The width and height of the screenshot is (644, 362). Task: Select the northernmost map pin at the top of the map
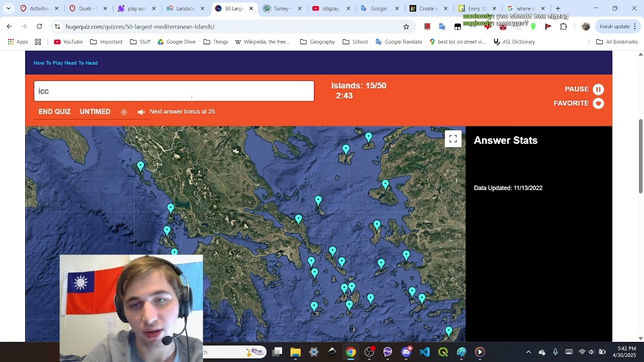coord(369,137)
